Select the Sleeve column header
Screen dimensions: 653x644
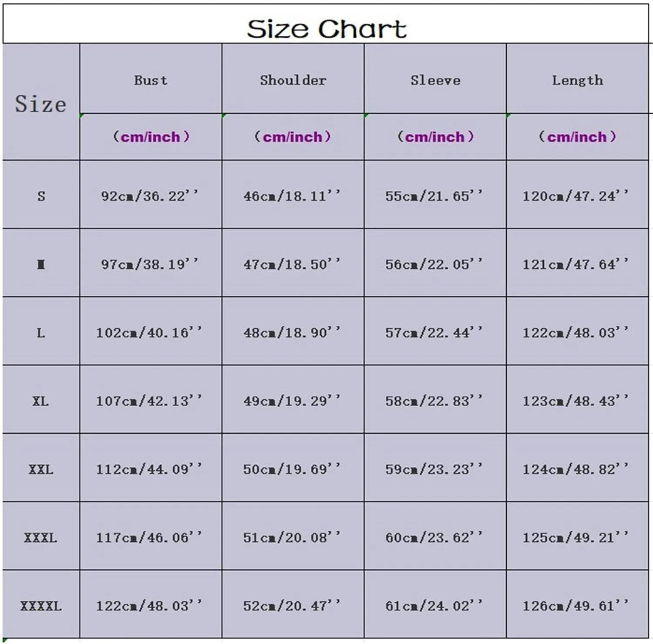[x=435, y=80]
